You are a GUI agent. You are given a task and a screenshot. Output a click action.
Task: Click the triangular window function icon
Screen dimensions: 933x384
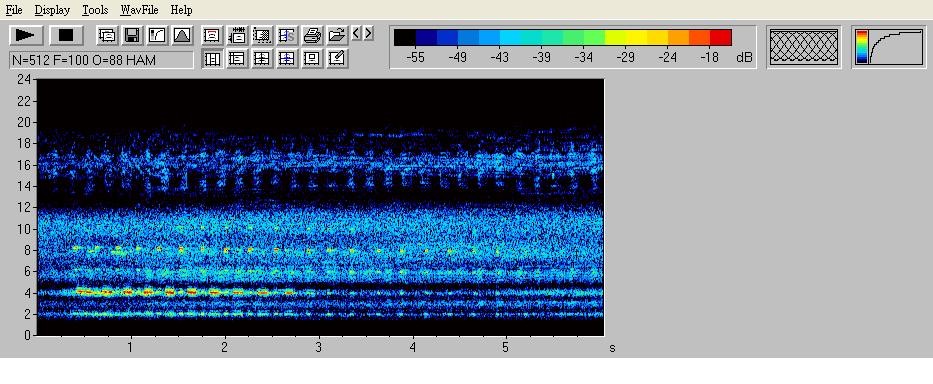tap(182, 35)
